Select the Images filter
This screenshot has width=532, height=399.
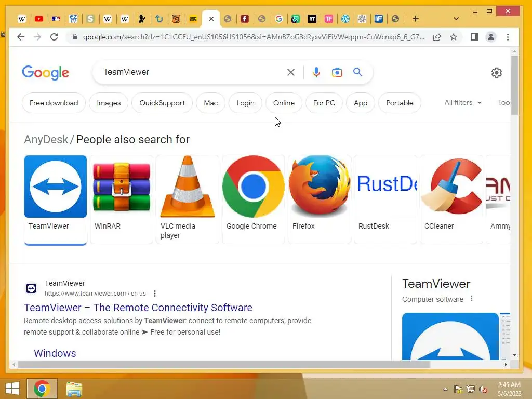click(109, 103)
